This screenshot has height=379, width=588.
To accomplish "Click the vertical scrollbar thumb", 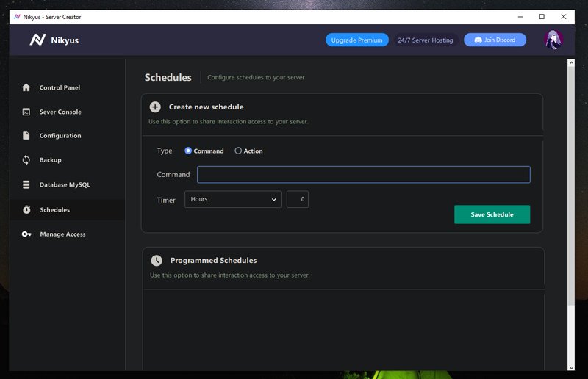I will click(x=571, y=187).
